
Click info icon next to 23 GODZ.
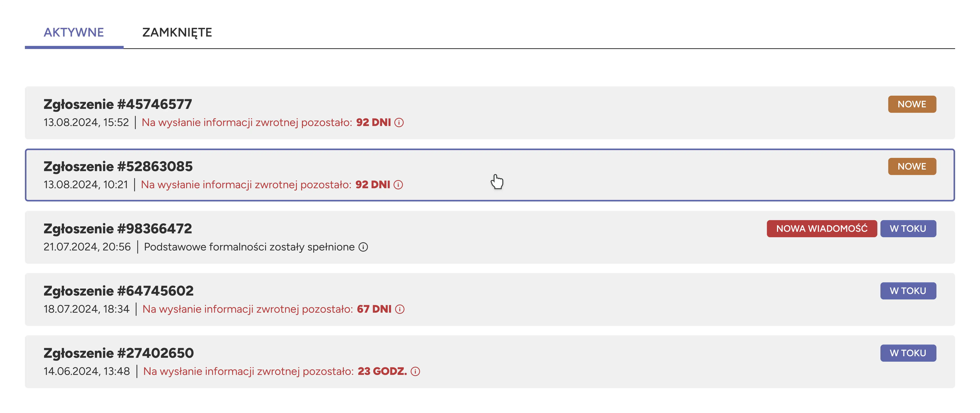[416, 372]
